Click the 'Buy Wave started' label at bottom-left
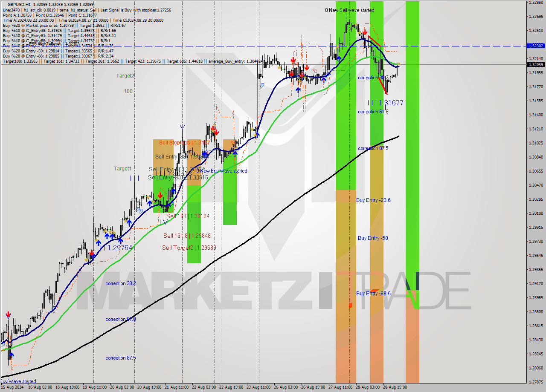 [x=18, y=381]
